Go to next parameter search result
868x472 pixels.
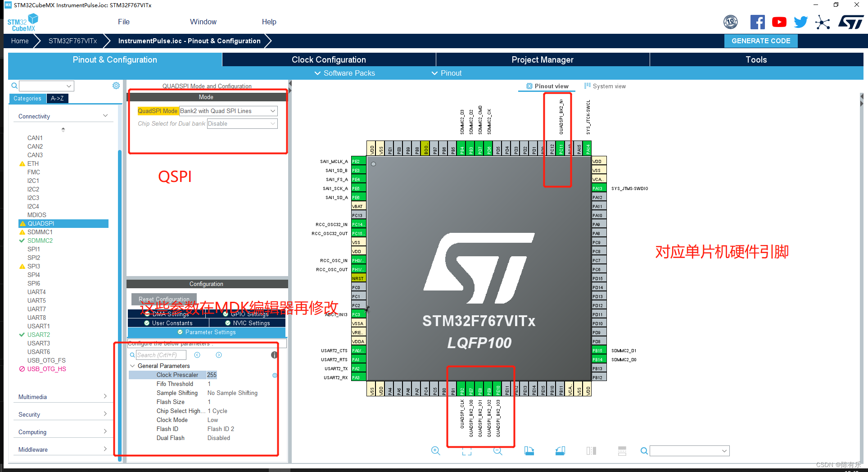219,355
